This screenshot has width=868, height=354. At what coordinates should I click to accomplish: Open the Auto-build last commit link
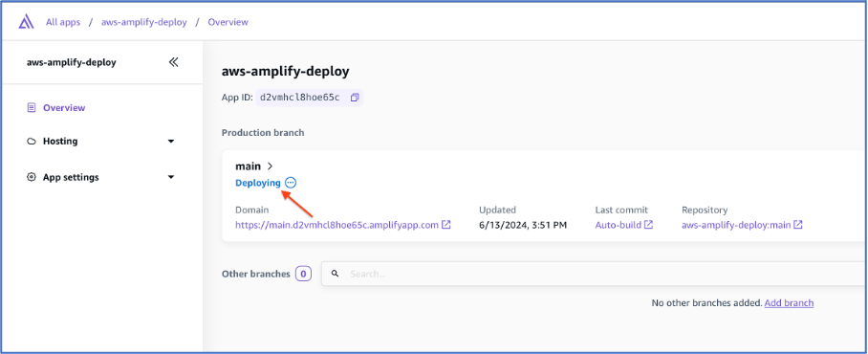(x=618, y=225)
